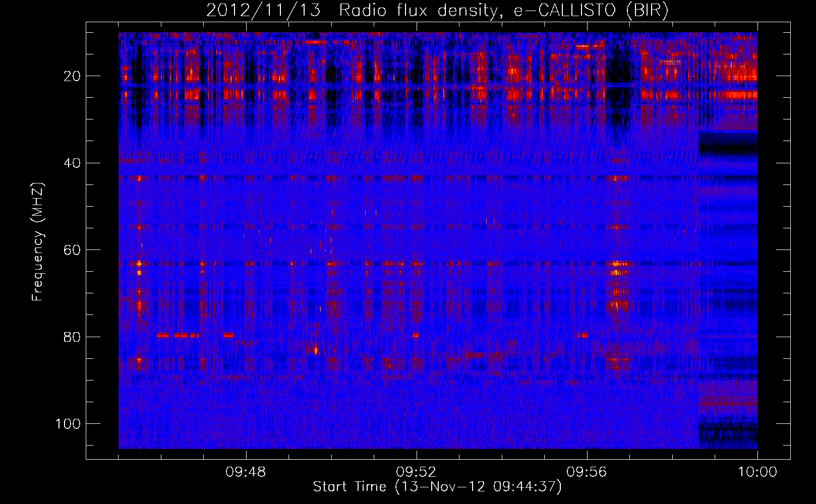Click the '09:48' time tick label
Image resolution: width=816 pixels, height=504 pixels.
click(246, 472)
